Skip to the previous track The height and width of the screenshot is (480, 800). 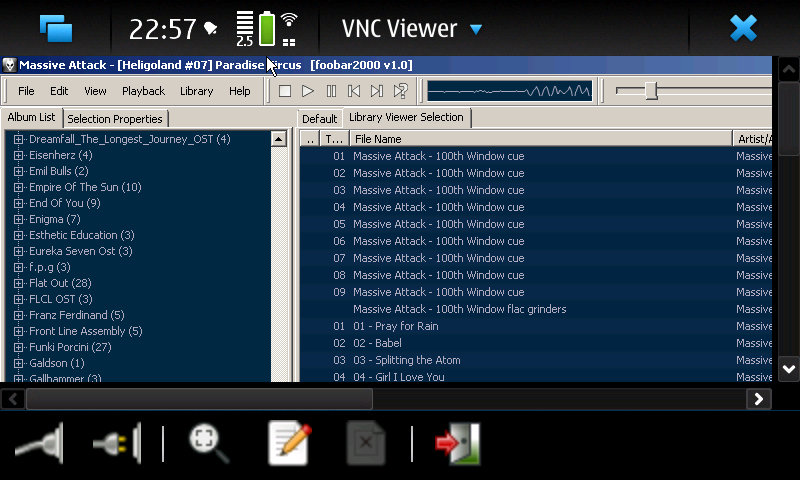[354, 91]
